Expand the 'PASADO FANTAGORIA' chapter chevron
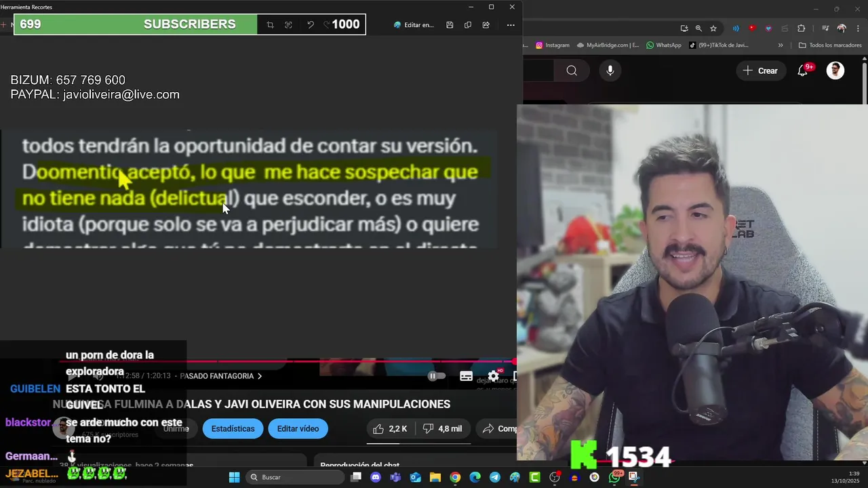 259,376
